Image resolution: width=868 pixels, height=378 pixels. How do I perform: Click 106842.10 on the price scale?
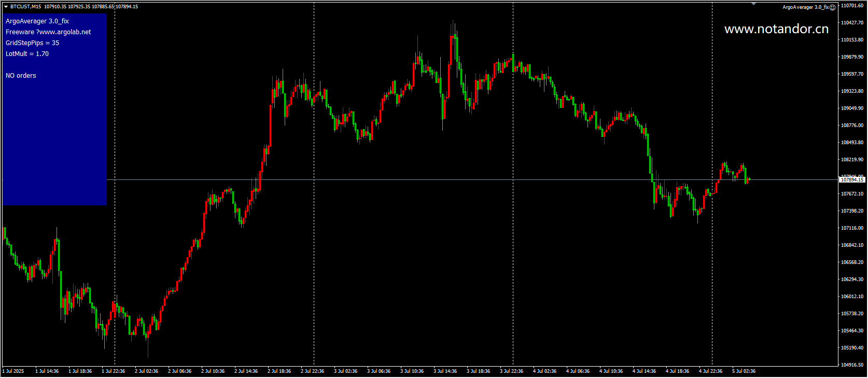click(x=852, y=245)
